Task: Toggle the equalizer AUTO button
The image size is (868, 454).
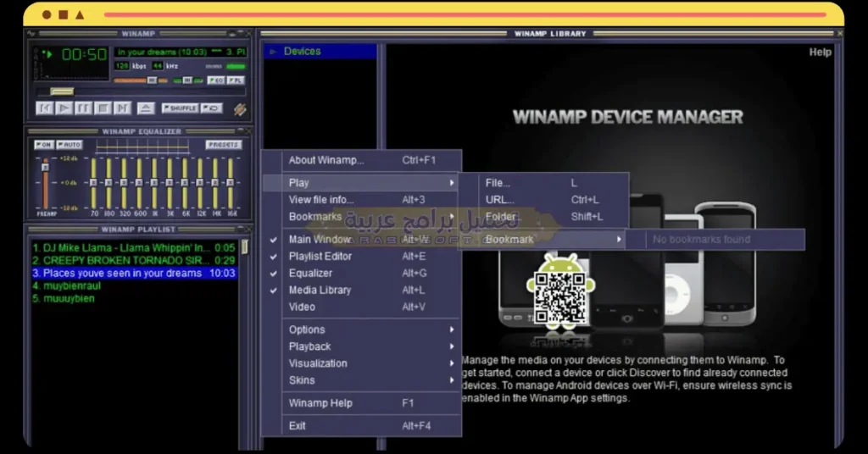Action: coord(70,144)
